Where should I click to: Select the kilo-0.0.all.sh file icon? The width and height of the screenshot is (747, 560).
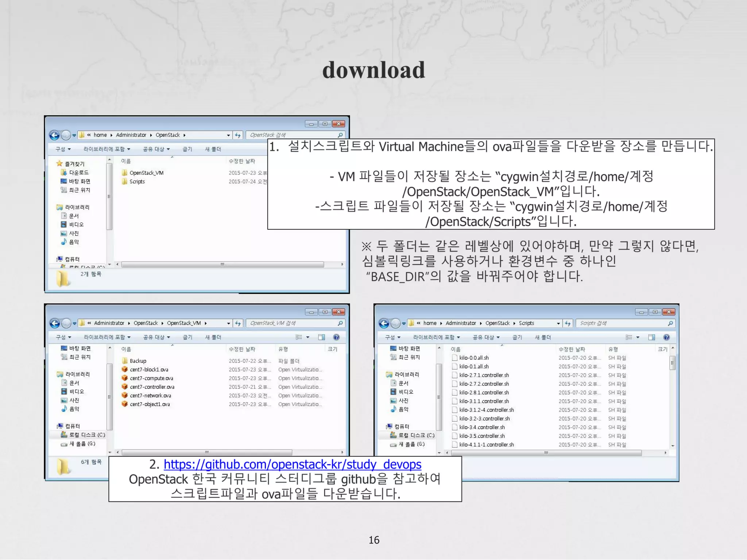pyautogui.click(x=454, y=358)
